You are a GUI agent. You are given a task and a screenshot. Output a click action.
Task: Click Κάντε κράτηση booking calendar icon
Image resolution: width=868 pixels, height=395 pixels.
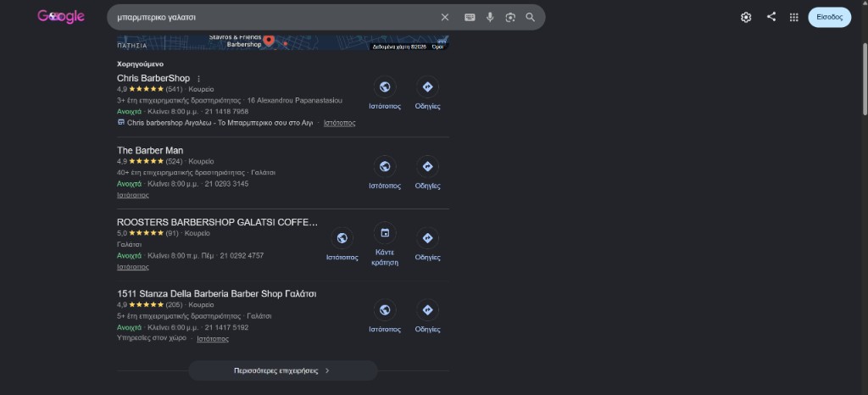[x=385, y=233]
